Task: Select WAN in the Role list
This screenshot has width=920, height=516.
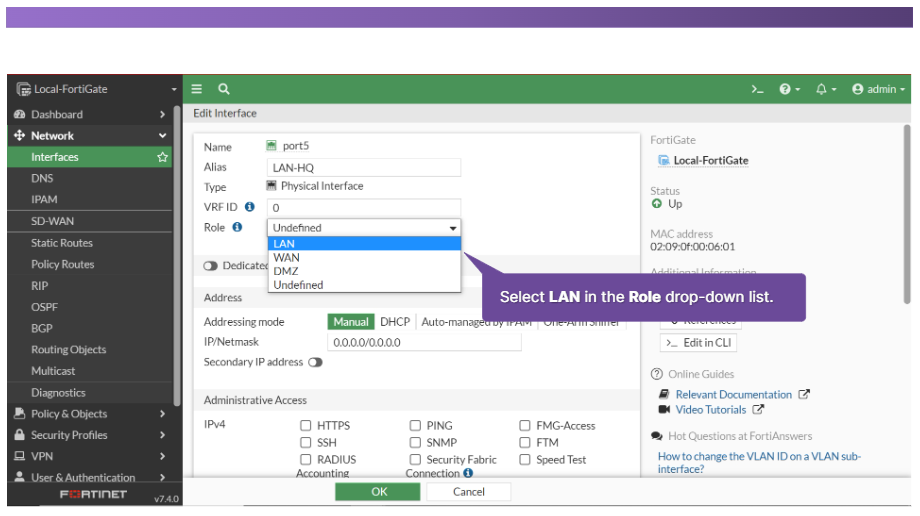Action: [x=364, y=258]
